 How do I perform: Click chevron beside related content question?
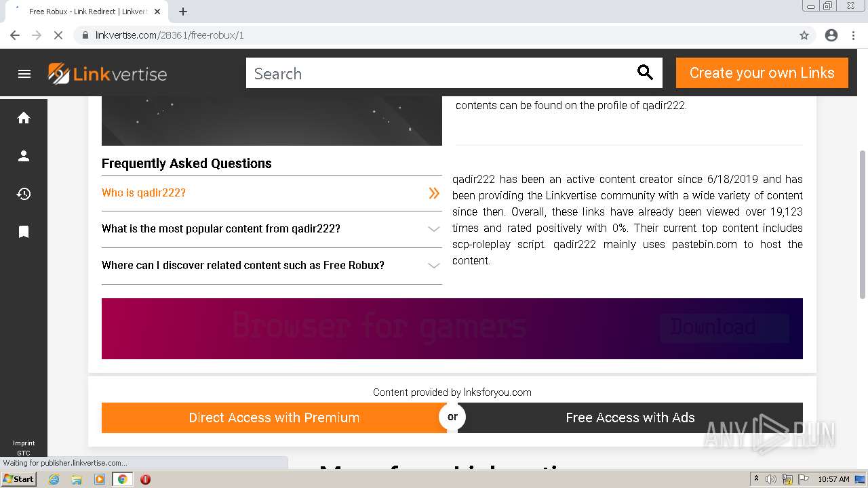(434, 266)
